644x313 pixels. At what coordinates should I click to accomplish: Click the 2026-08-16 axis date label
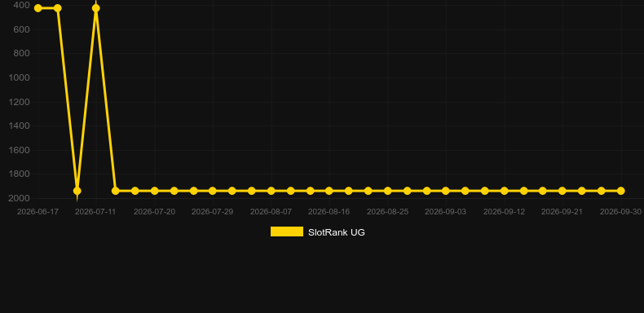tap(329, 212)
